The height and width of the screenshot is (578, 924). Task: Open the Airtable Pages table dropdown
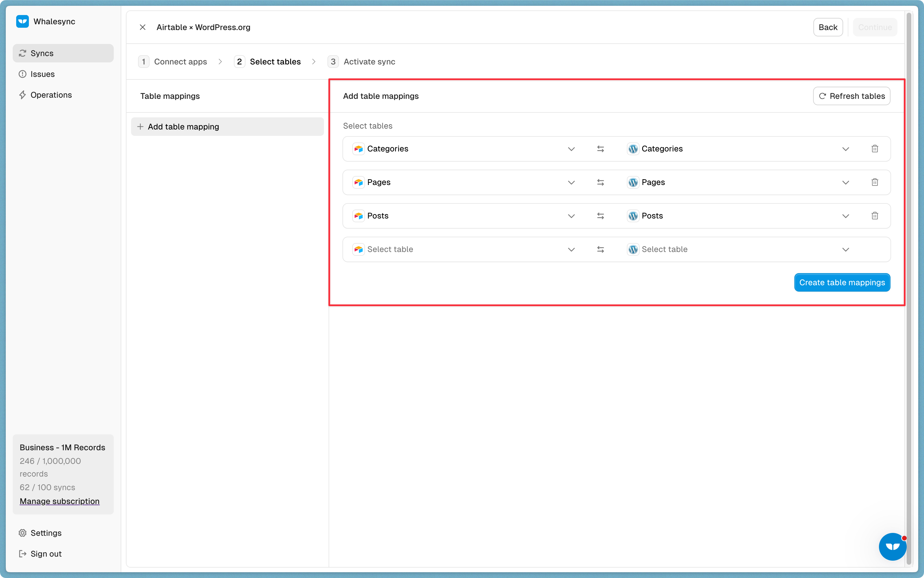click(x=464, y=182)
